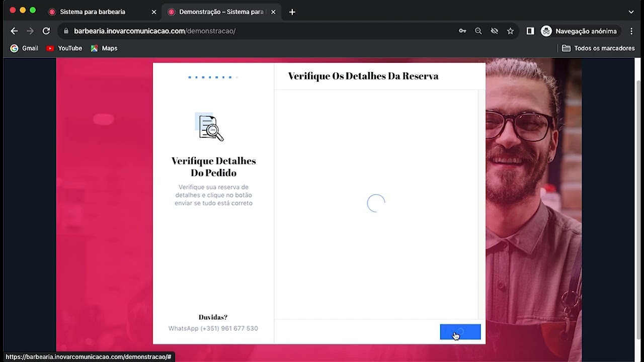Click the Navegação anónima profile button
Screen dimensions: 644x362
579,31
